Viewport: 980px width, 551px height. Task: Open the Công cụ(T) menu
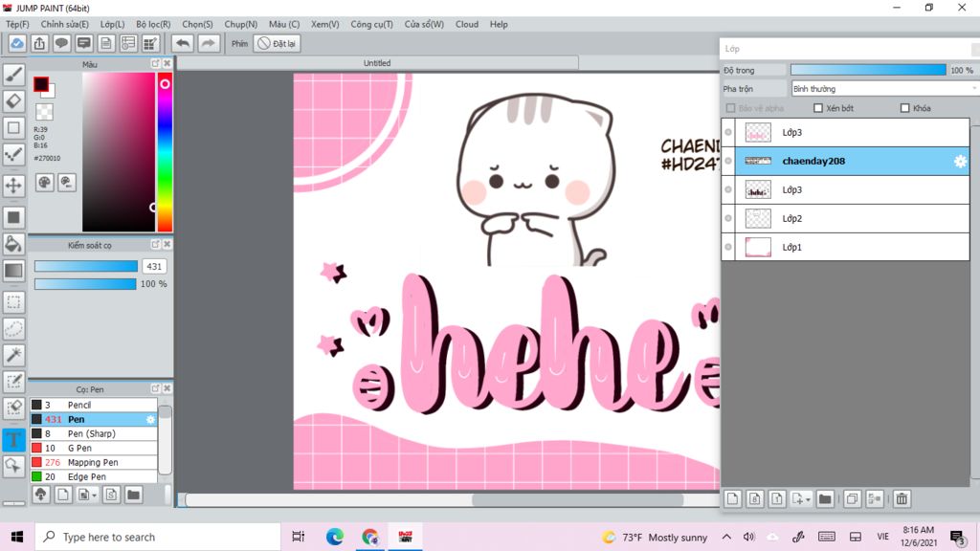372,24
